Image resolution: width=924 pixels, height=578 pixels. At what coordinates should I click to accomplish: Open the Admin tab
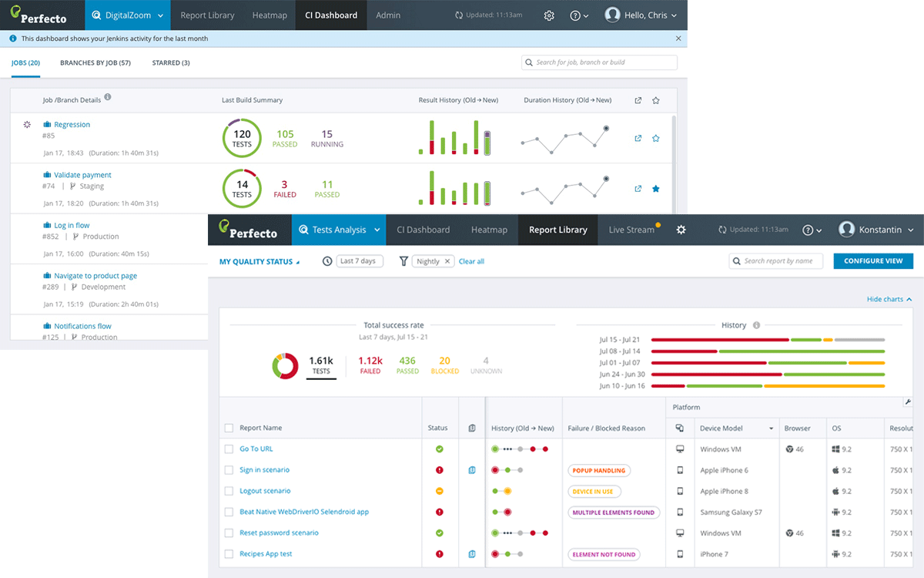(x=388, y=15)
